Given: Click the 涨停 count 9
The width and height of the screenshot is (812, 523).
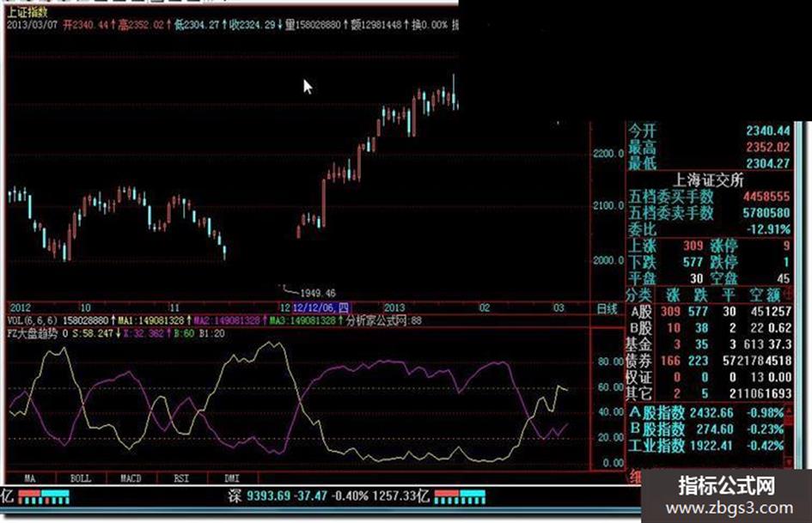Looking at the screenshot, I should point(786,246).
